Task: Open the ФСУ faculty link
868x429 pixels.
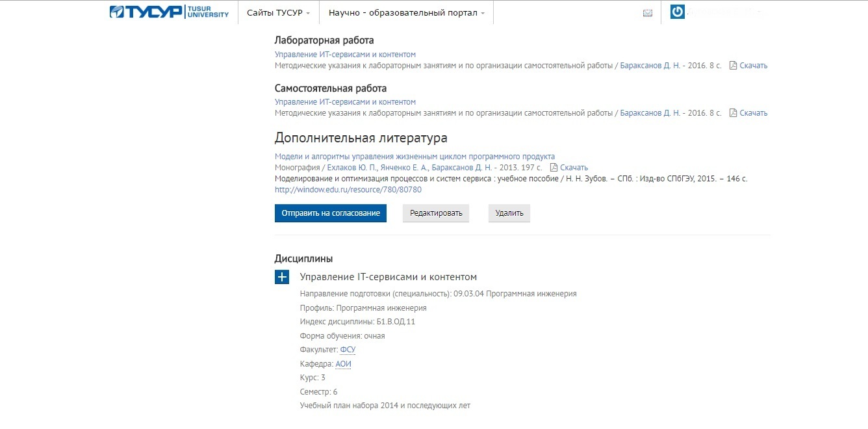Action: point(348,350)
